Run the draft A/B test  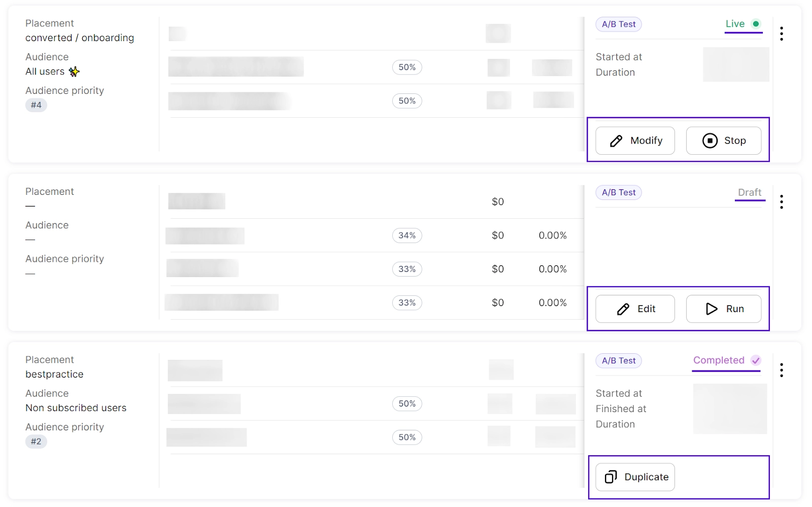724,309
